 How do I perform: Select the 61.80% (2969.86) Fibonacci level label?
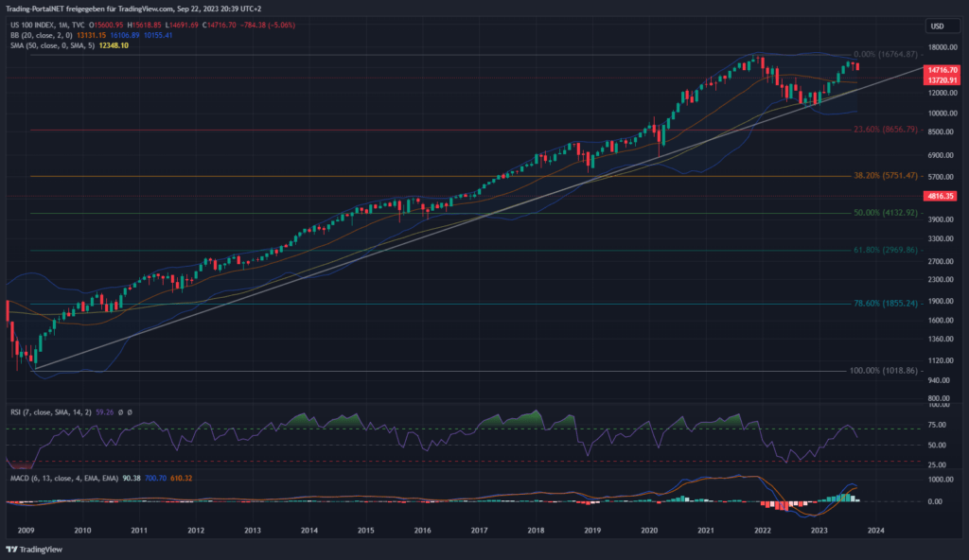tap(886, 250)
